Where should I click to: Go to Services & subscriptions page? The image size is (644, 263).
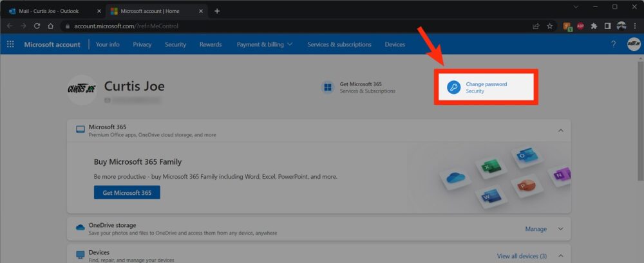tap(339, 44)
